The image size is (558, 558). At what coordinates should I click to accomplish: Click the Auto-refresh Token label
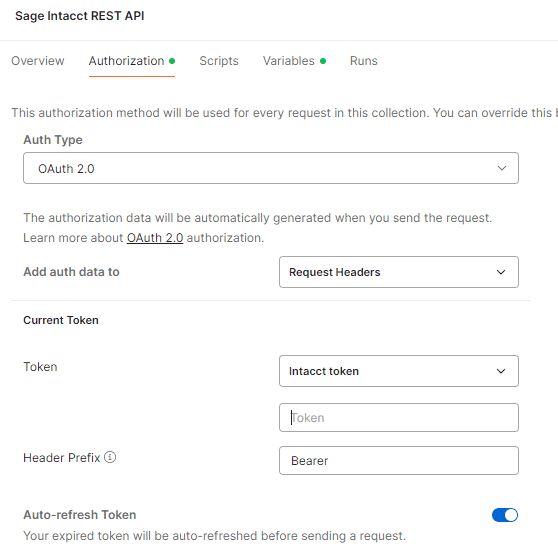point(80,515)
